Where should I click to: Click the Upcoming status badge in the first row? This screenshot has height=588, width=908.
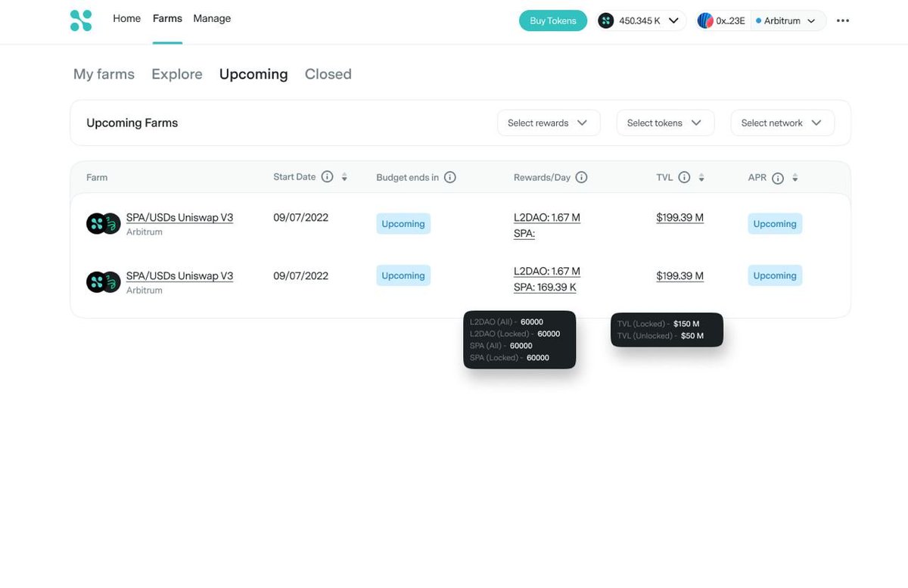tap(403, 223)
